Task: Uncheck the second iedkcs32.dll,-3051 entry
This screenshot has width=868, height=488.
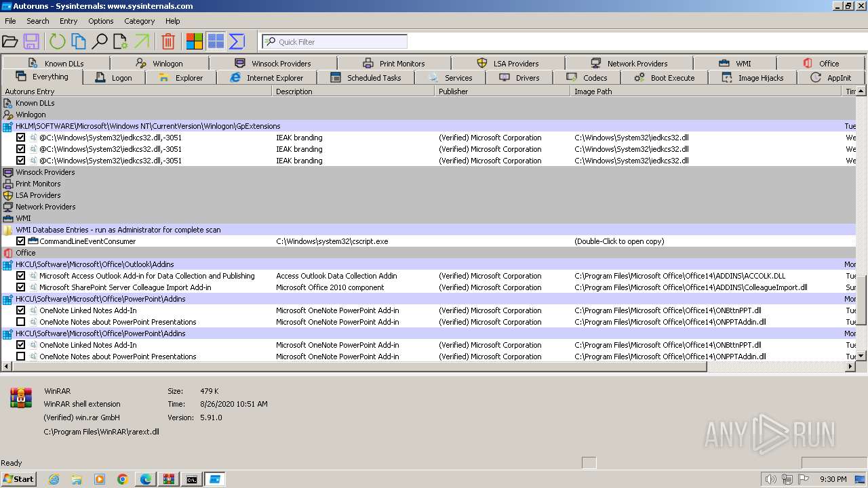Action: point(20,149)
